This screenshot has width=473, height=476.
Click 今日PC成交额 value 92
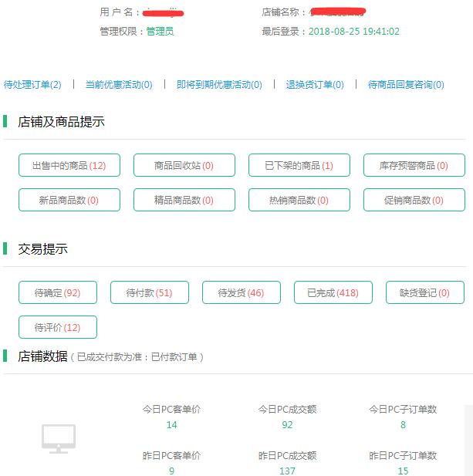click(x=287, y=424)
